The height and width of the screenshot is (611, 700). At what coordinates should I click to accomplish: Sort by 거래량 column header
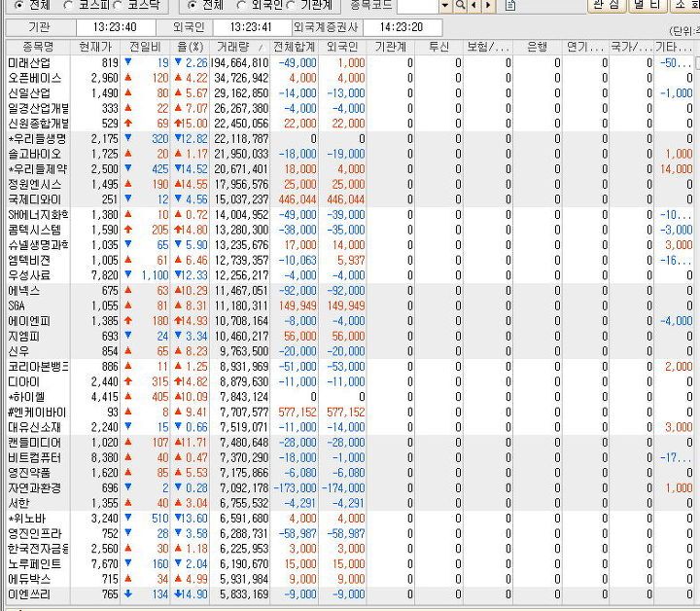click(240, 47)
